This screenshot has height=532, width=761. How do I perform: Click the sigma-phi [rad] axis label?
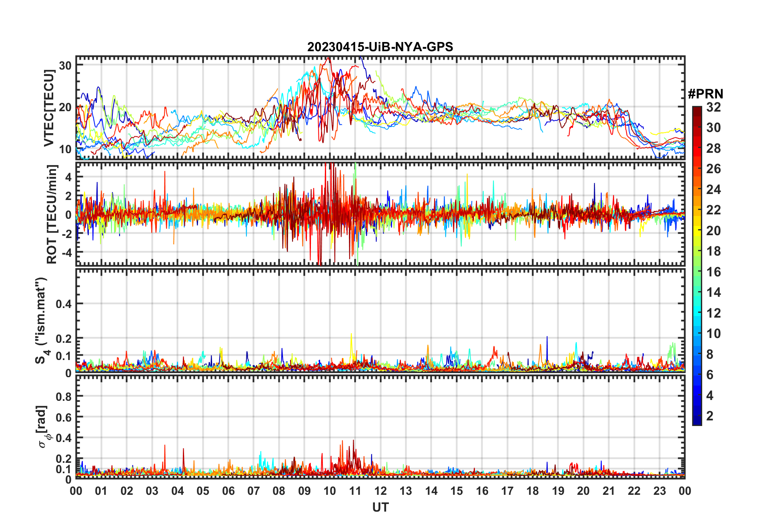pos(43,426)
